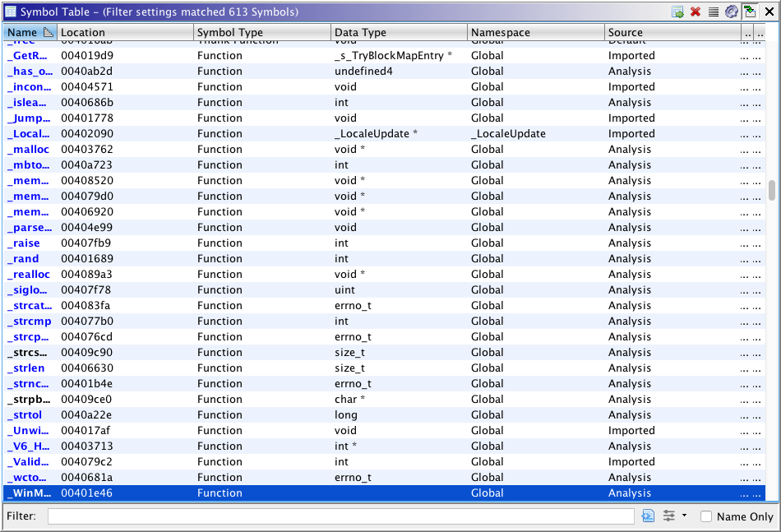The width and height of the screenshot is (781, 532).
Task: Sort by the Location column header
Action: pyautogui.click(x=125, y=32)
